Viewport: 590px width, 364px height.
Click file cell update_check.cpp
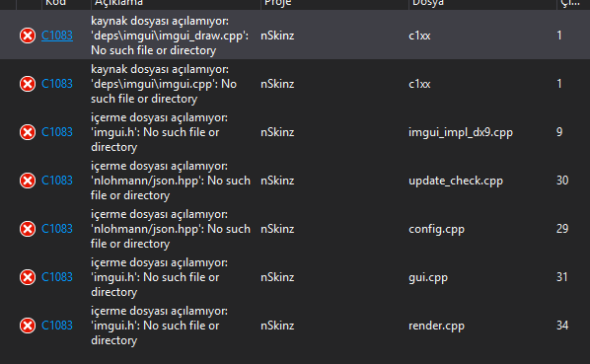click(x=456, y=181)
